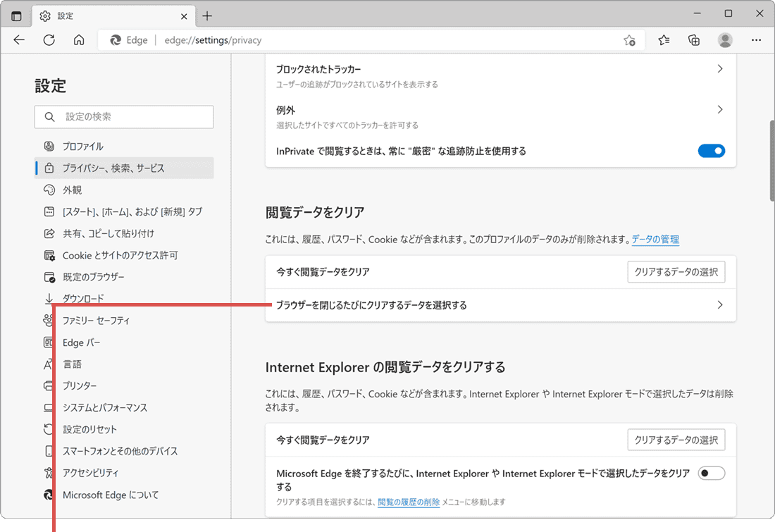
Task: Open スマートフォンとその他のデバイス section
Action: pos(124,452)
